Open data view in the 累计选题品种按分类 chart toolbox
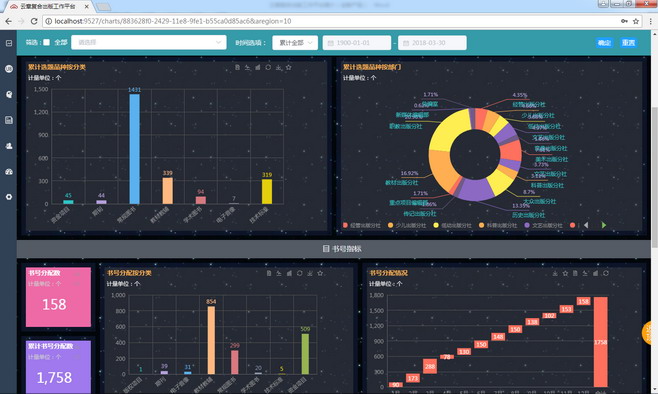This screenshot has width=658, height=394. pyautogui.click(x=237, y=67)
